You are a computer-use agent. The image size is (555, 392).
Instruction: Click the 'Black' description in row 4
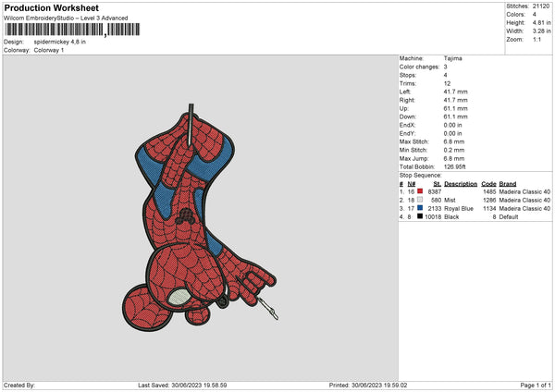(451, 217)
